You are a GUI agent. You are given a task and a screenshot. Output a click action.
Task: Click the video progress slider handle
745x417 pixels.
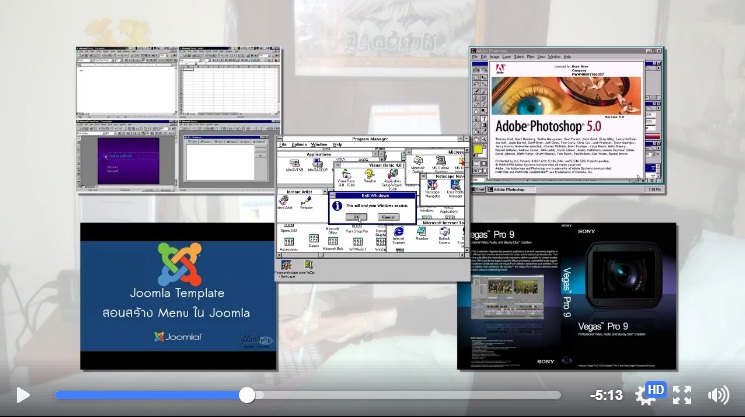point(247,395)
